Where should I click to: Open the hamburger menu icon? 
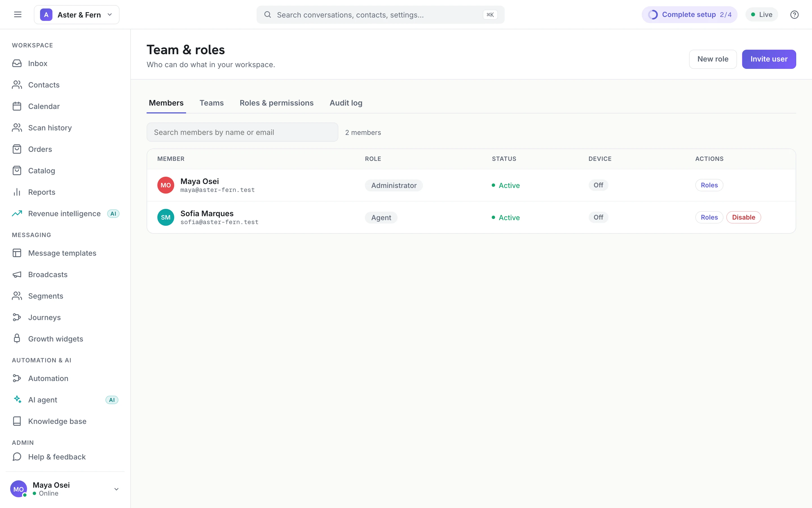(x=17, y=14)
